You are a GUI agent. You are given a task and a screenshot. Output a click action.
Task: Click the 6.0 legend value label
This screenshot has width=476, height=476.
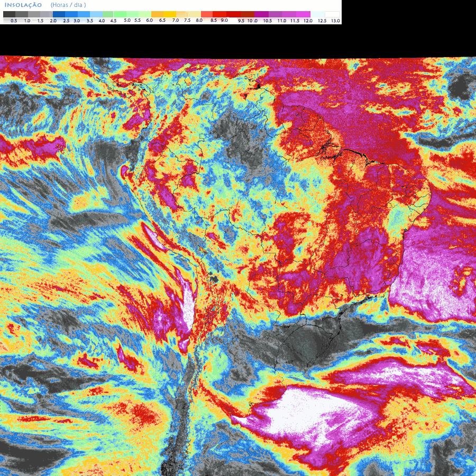point(149,20)
